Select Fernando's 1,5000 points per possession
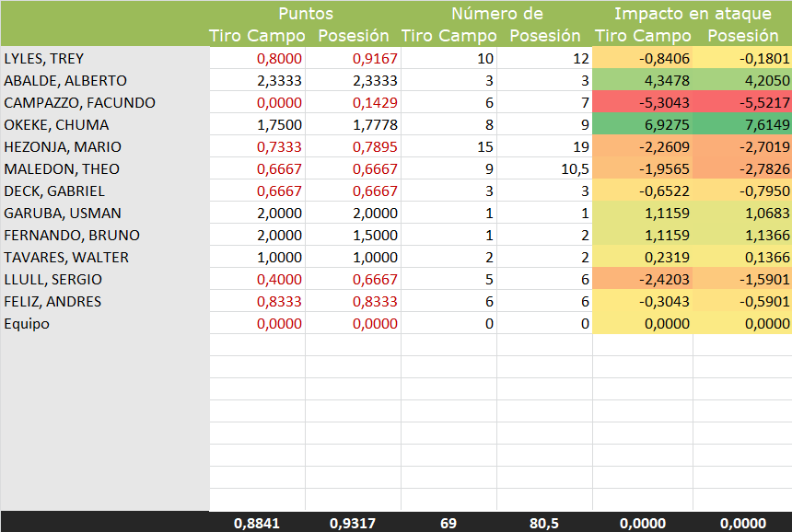 tap(353, 235)
